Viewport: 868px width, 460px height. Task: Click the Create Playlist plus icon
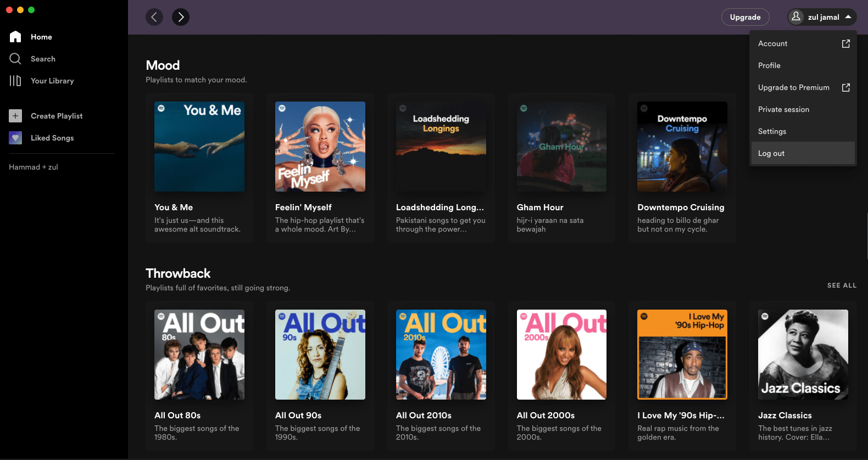point(15,116)
